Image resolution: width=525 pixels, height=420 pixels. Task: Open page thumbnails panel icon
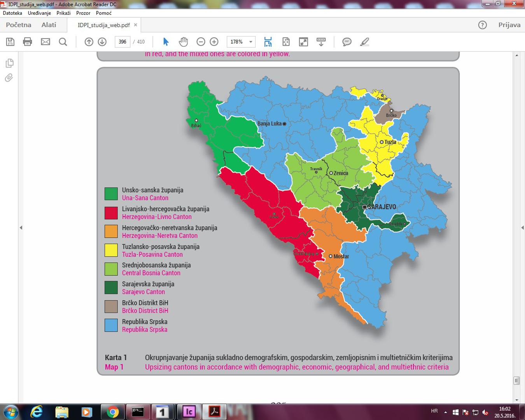pyautogui.click(x=9, y=63)
